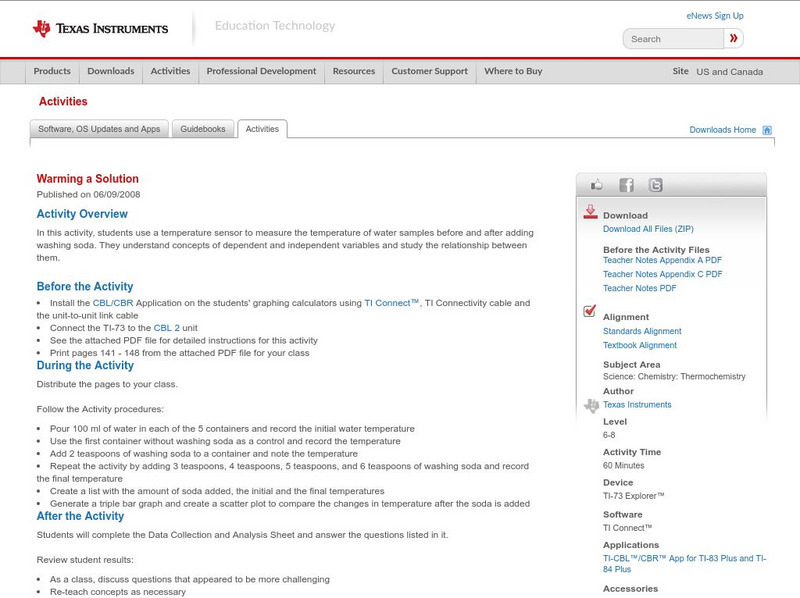Open the Activities navigation menu
The width and height of the screenshot is (800, 598).
tap(170, 71)
